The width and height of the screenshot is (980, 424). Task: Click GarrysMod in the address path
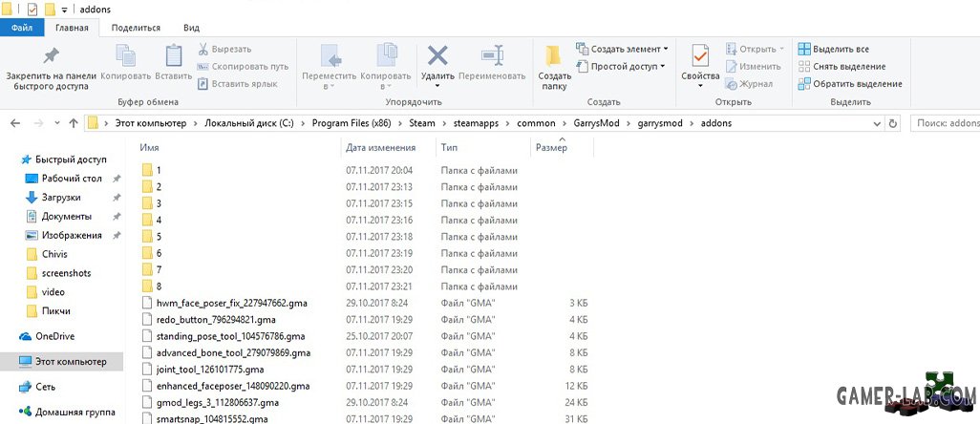(596, 123)
